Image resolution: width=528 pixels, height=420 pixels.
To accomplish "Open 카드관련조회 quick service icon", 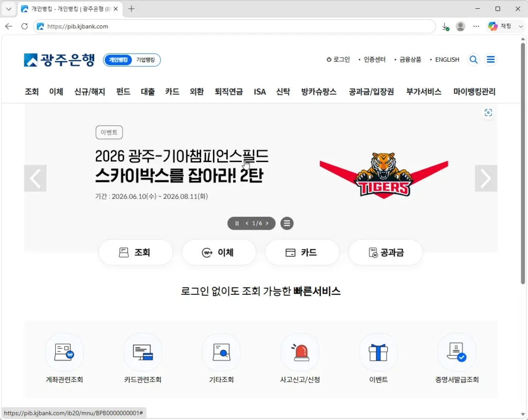I will pos(143,352).
